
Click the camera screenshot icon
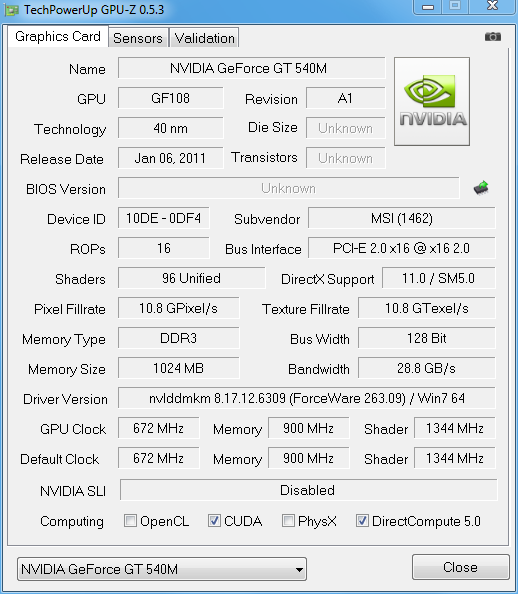(x=493, y=37)
